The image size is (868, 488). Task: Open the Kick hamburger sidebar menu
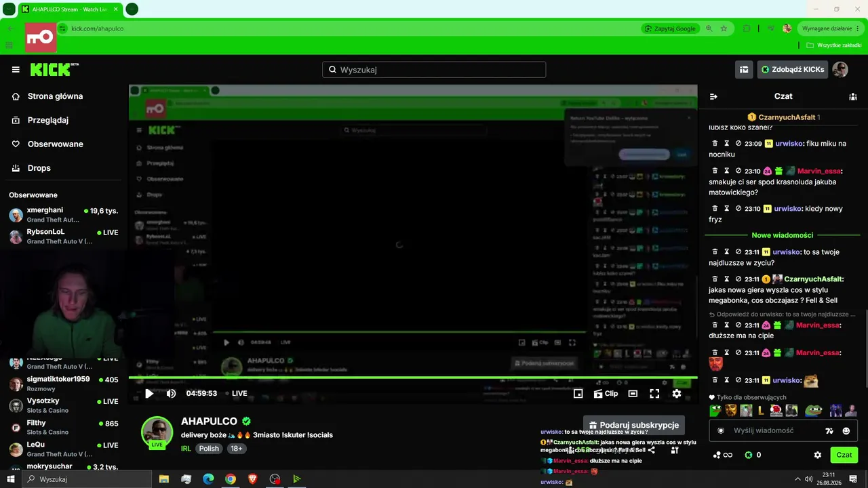coord(16,69)
